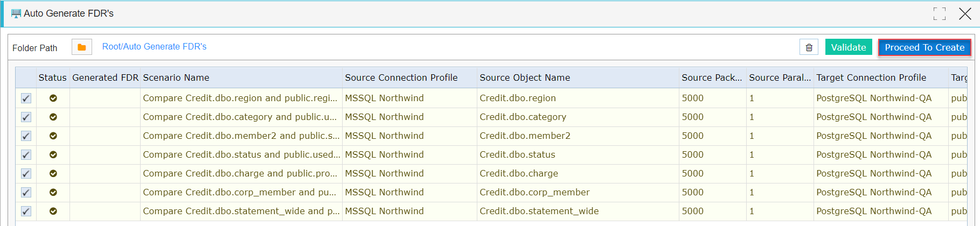Toggle the Credit.dbo.status row checkbox
This screenshot has height=226, width=980.
pyautogui.click(x=26, y=154)
